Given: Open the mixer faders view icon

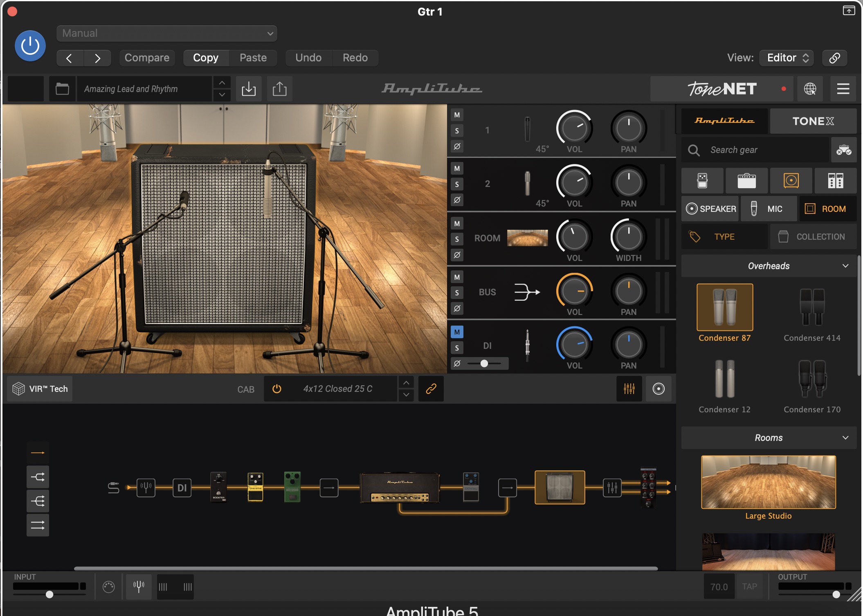Looking at the screenshot, I should 629,389.
